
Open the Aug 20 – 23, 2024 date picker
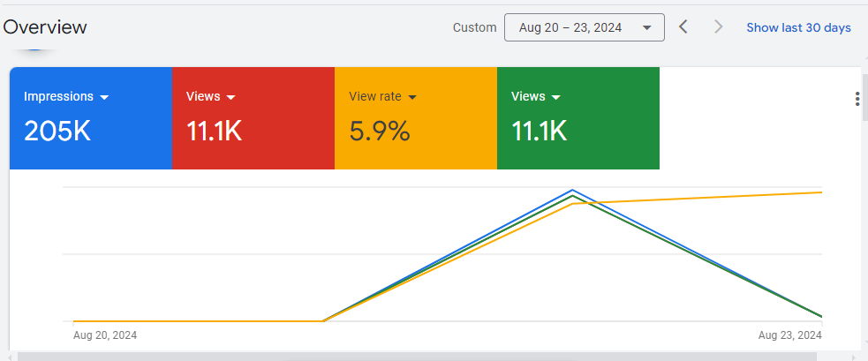tap(570, 27)
